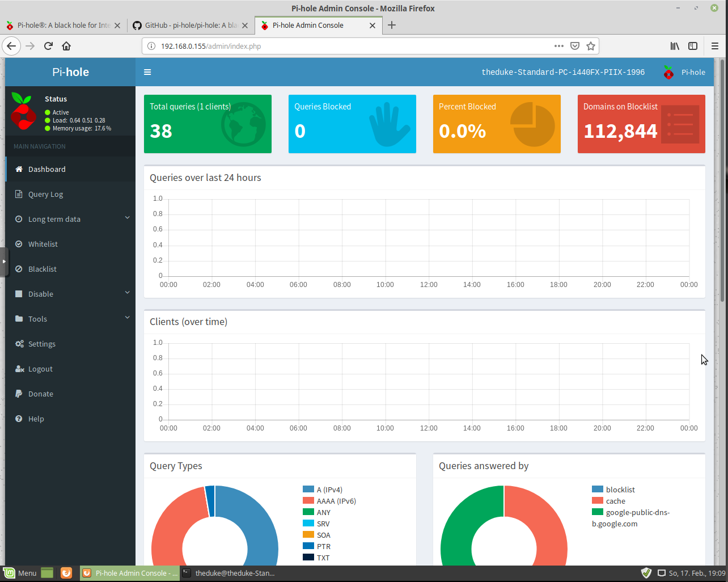Click the Settings gears icon
The width and height of the screenshot is (728, 582).
click(x=19, y=344)
